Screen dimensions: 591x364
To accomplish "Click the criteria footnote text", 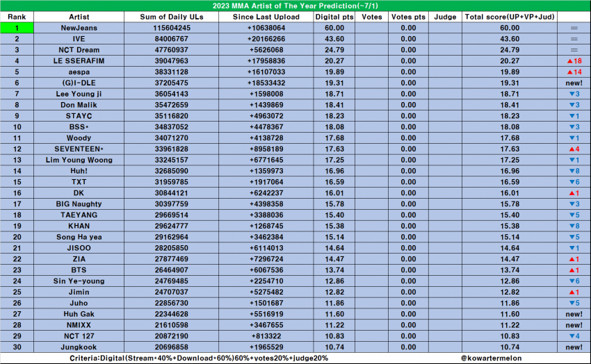I will [x=199, y=358].
